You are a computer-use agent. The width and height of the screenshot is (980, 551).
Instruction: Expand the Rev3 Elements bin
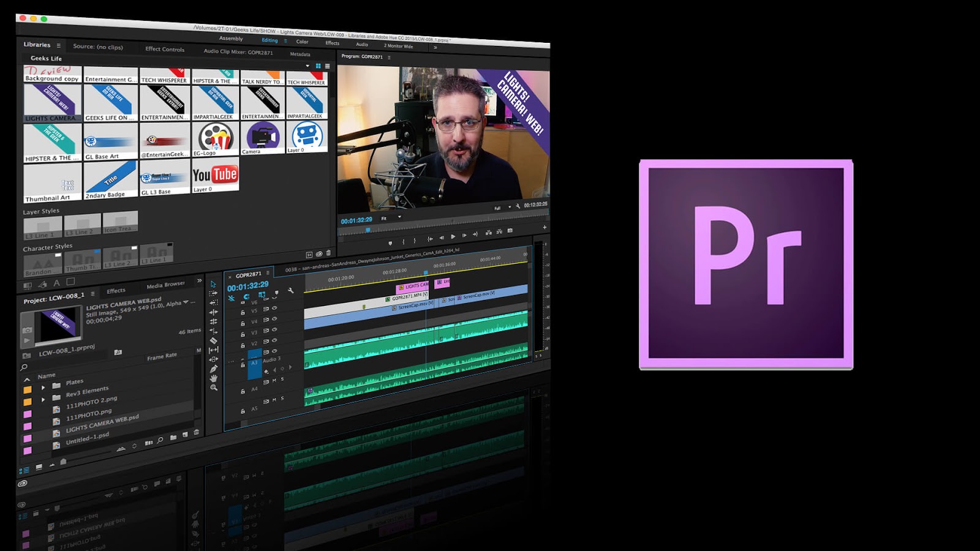tap(43, 399)
